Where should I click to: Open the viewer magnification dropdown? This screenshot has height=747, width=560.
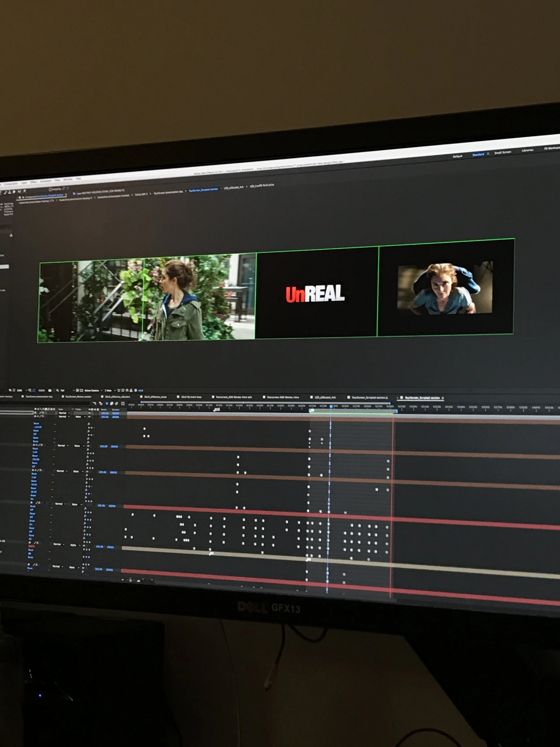(22, 391)
